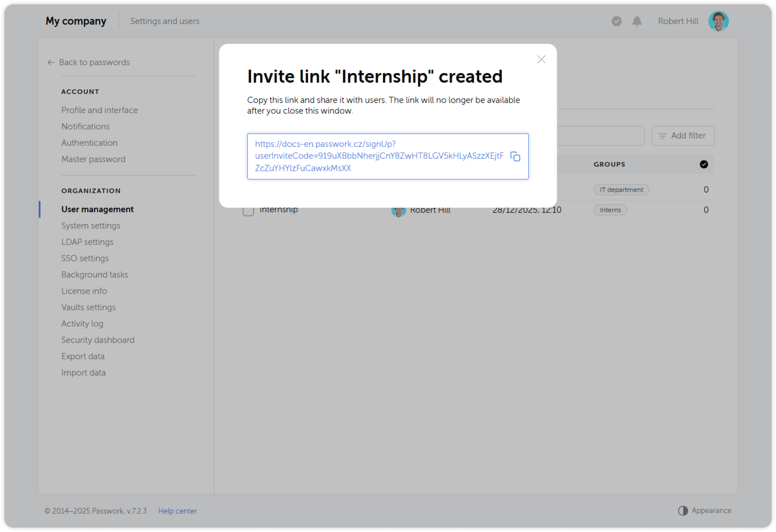Click the filter icon inside Add filter
Viewport: 776px width, 532px height.
[663, 136]
